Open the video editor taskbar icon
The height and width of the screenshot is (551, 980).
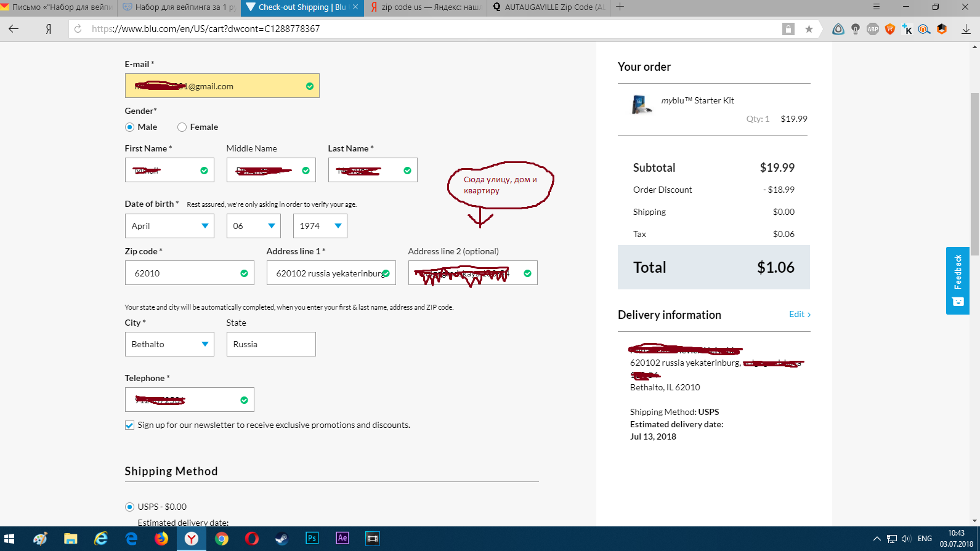pos(372,539)
